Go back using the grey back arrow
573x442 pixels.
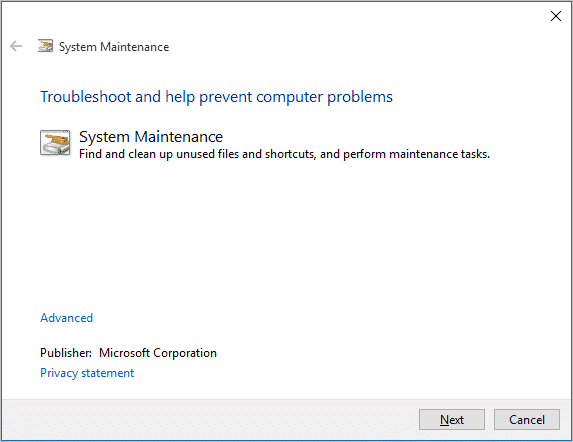tap(16, 46)
